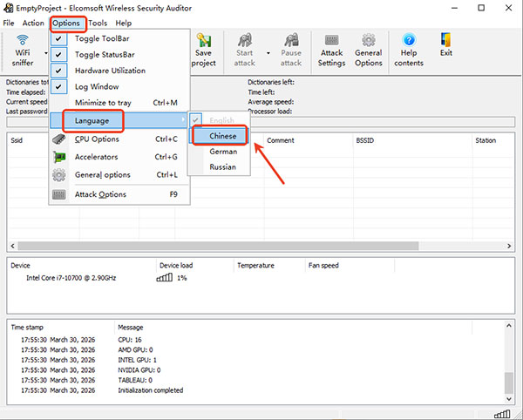Open Attack Options menu entry
The width and height of the screenshot is (523, 420).
coord(120,194)
